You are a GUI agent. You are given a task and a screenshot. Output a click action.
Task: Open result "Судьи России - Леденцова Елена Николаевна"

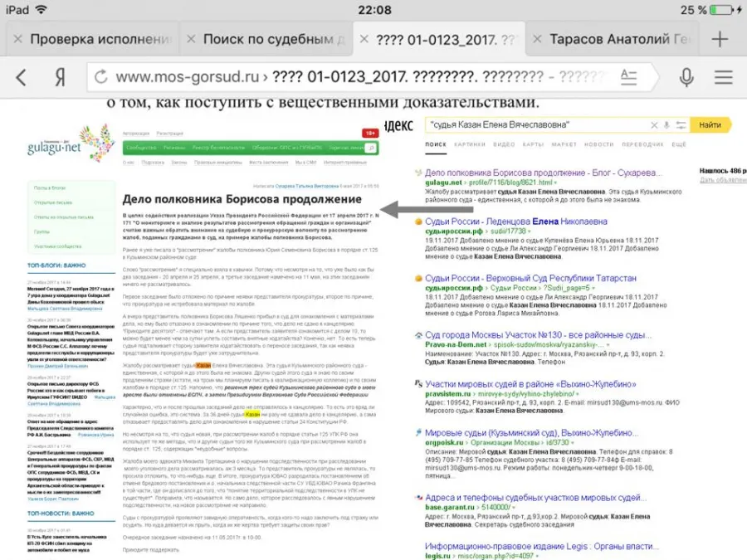click(516, 222)
